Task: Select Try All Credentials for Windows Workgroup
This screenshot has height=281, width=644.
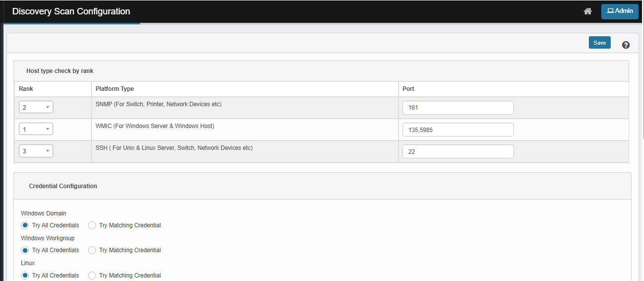Action: [x=25, y=250]
